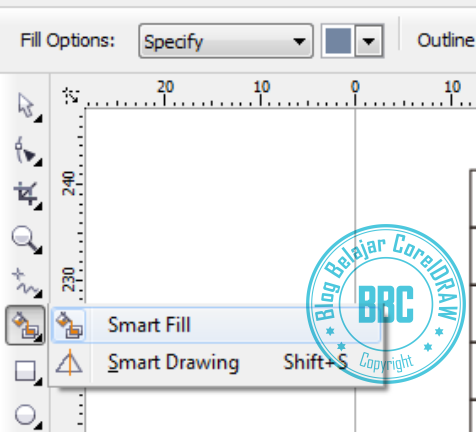Select the Zoom magnifier tool

point(27,240)
